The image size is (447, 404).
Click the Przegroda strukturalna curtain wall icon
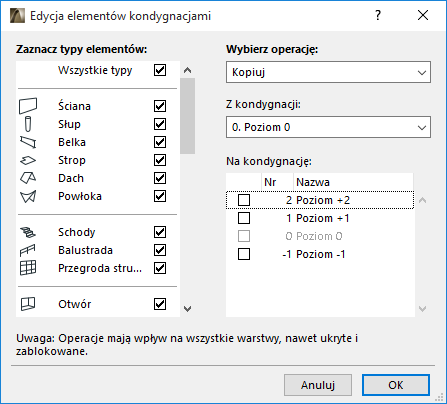[x=28, y=268]
